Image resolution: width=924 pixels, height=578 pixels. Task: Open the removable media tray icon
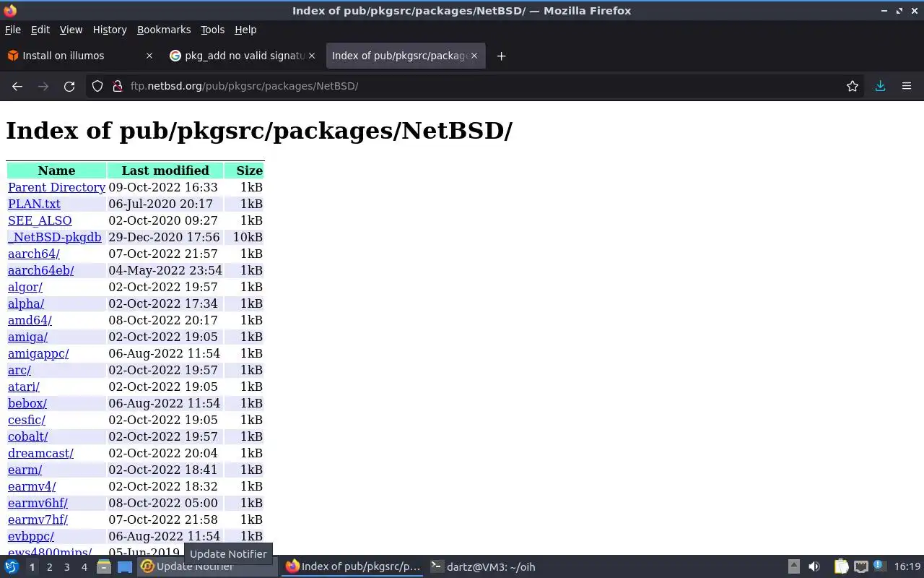click(793, 567)
